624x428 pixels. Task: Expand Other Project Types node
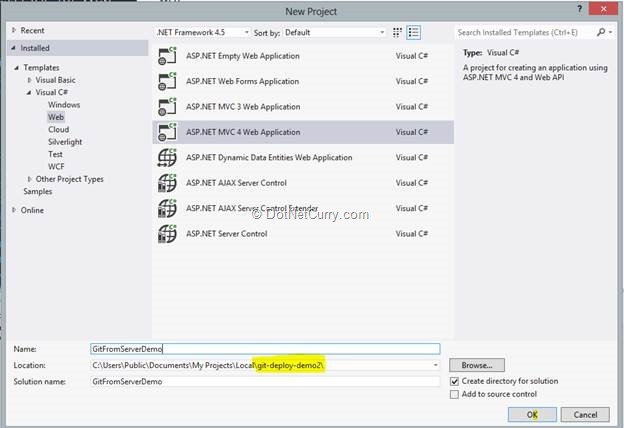coord(29,179)
